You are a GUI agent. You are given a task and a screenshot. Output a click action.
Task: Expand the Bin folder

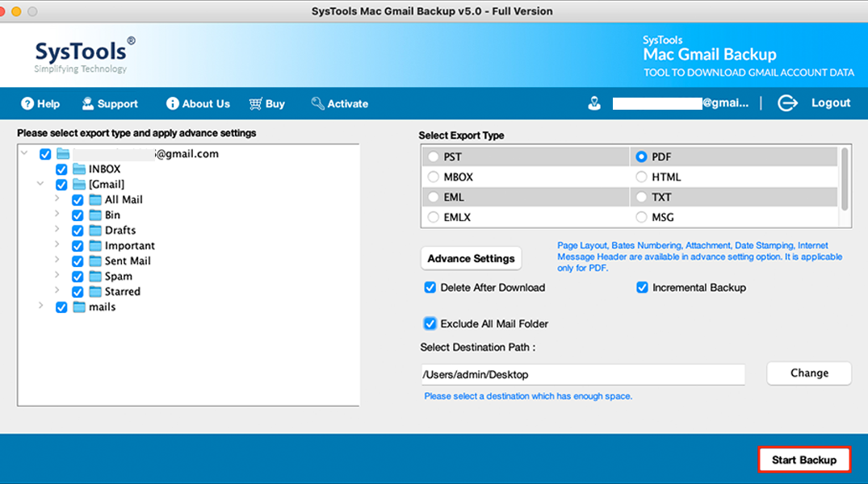point(57,214)
